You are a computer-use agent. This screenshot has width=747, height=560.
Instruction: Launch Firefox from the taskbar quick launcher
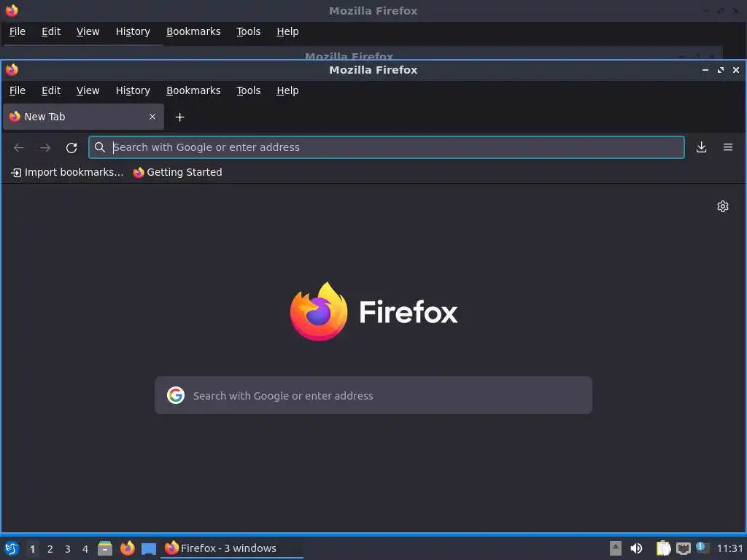127,548
